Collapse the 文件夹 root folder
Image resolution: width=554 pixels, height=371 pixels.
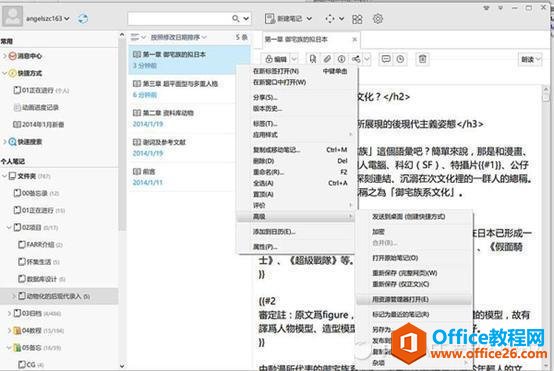coord(4,176)
